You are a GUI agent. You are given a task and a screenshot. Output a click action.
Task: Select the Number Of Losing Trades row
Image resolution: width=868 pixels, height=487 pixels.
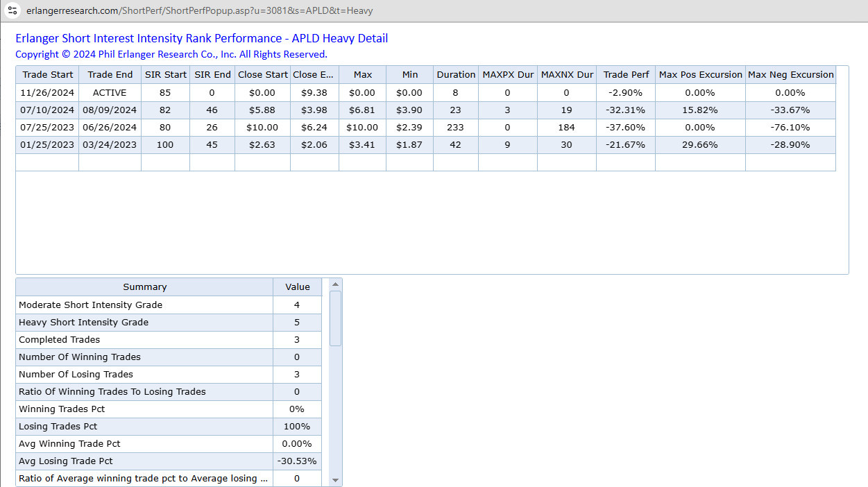pos(169,375)
